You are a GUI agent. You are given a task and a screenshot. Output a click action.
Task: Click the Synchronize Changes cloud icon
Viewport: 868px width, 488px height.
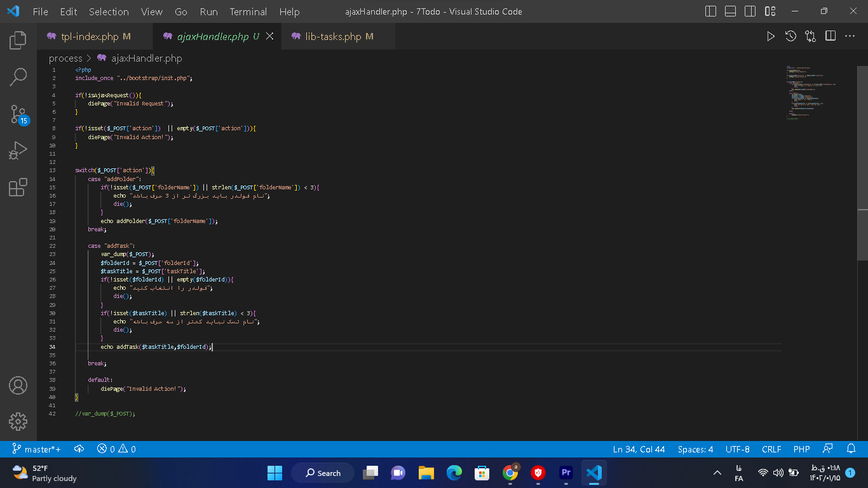coord(79,449)
